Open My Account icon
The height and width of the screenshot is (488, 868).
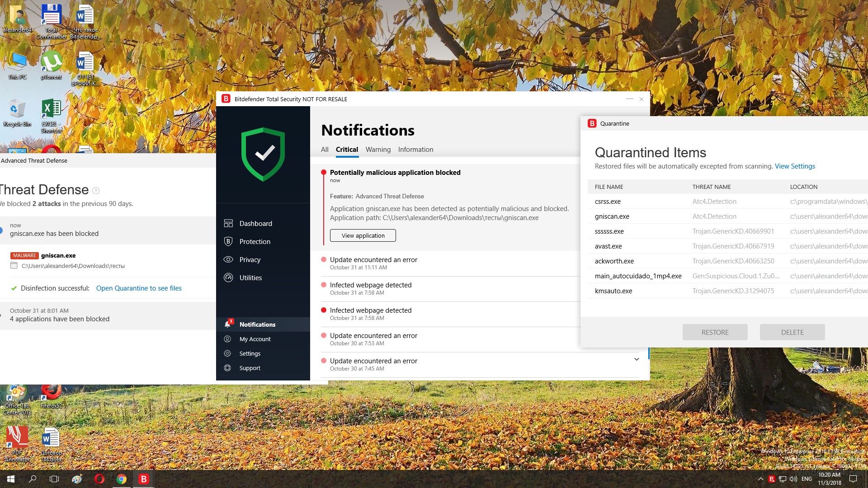228,339
